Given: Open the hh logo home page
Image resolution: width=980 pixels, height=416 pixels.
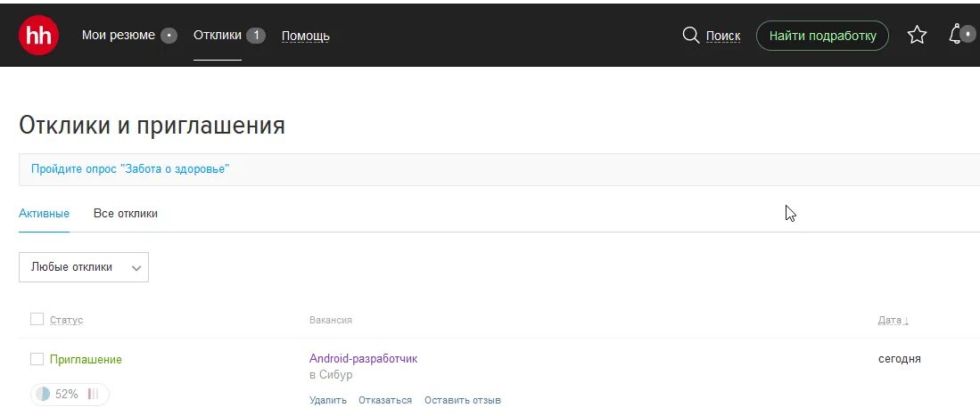Looking at the screenshot, I should pos(38,36).
